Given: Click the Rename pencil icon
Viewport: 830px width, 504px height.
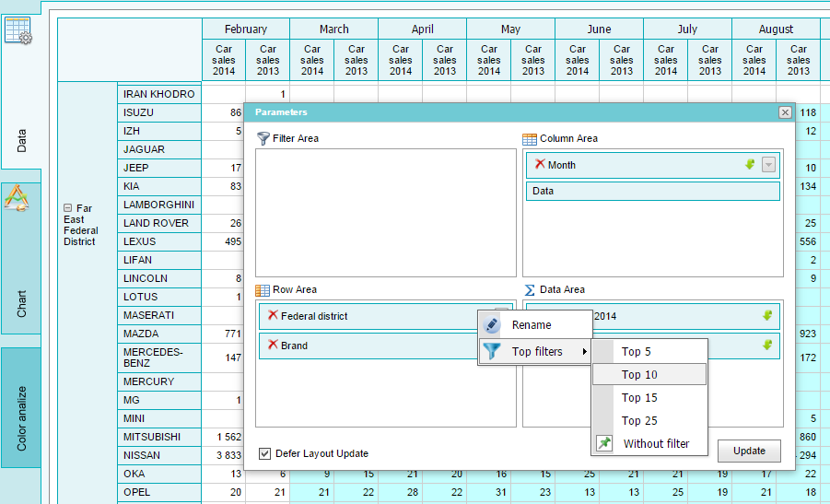Looking at the screenshot, I should 492,324.
